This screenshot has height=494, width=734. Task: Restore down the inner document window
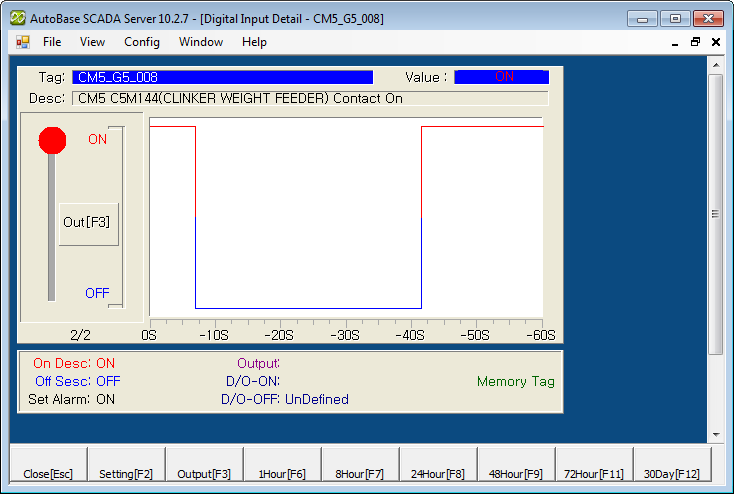[x=695, y=42]
